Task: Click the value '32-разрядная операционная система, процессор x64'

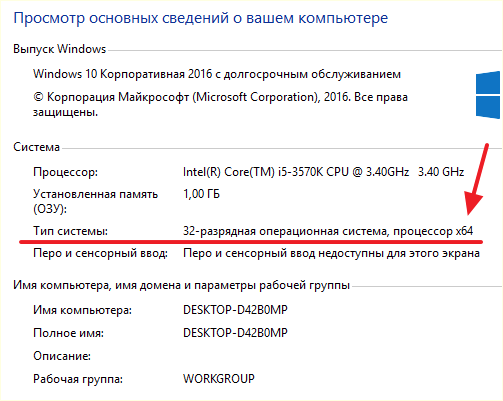Action: (x=328, y=231)
